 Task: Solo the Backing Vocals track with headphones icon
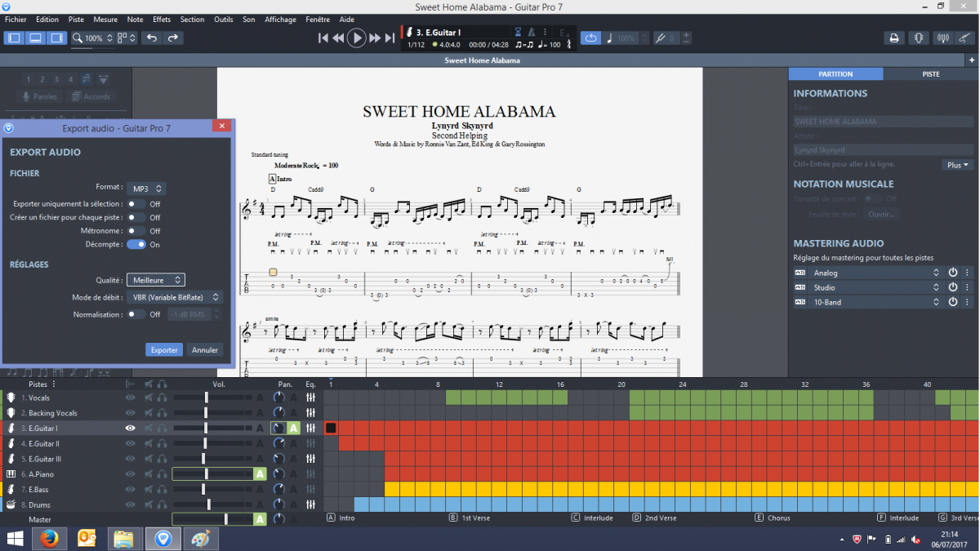pyautogui.click(x=163, y=413)
